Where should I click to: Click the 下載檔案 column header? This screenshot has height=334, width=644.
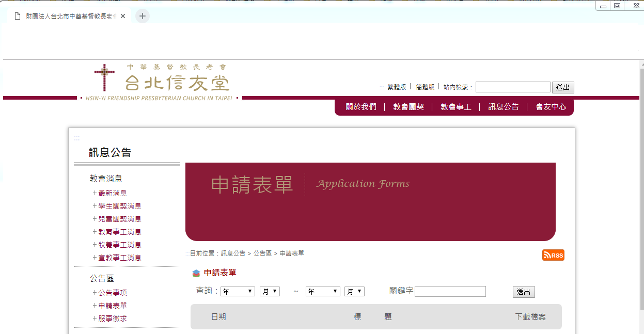click(530, 317)
